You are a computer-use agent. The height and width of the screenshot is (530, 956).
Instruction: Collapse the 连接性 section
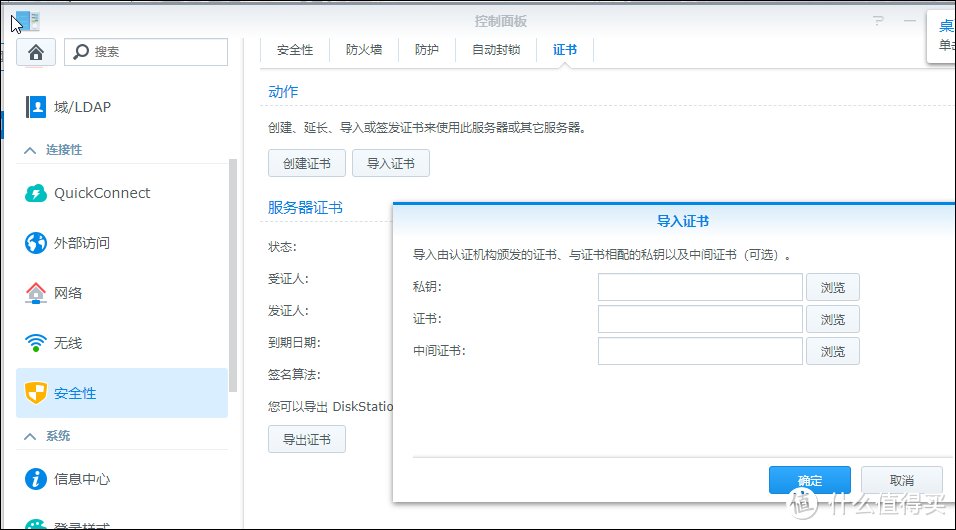(x=30, y=150)
